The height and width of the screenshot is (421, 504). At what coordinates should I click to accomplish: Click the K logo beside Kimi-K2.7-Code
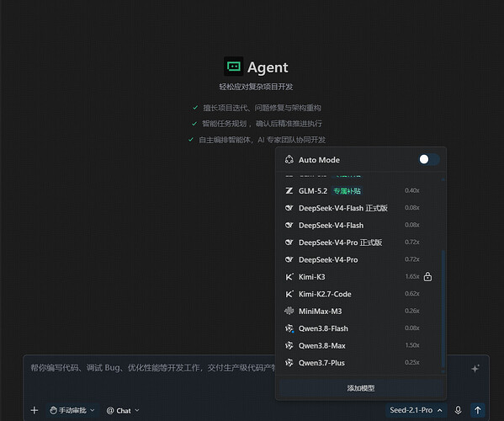tap(289, 294)
